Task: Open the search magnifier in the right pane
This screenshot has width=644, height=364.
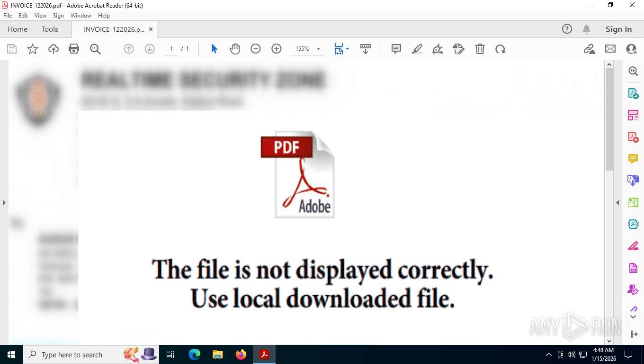Action: [633, 71]
